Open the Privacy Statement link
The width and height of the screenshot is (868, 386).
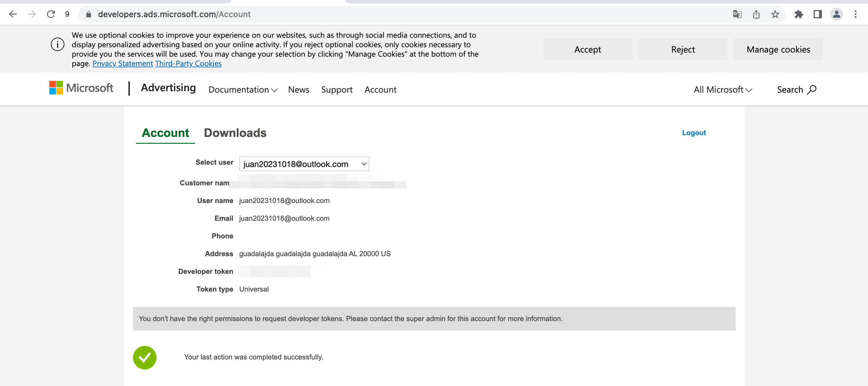pos(123,64)
